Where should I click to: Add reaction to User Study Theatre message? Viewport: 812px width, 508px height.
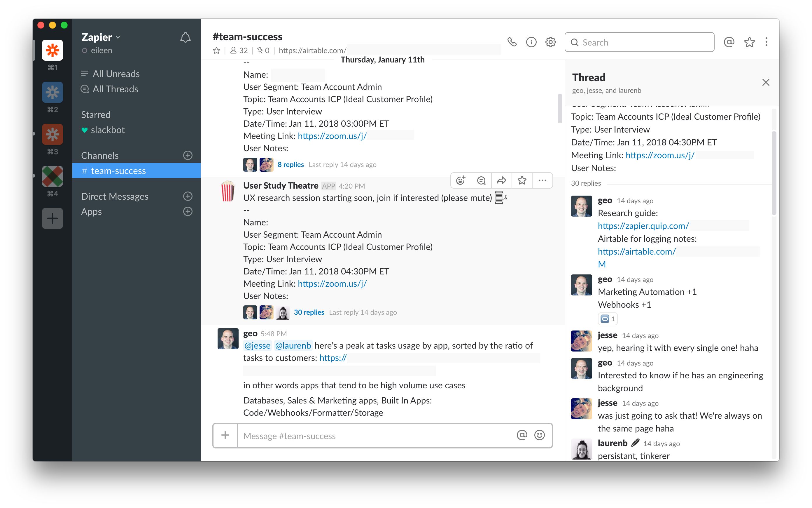461,180
